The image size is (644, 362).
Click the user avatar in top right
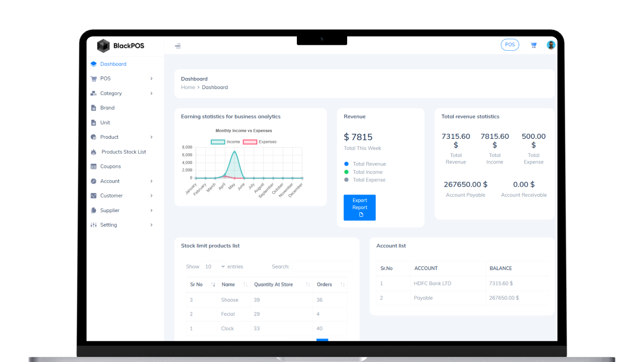click(x=551, y=44)
